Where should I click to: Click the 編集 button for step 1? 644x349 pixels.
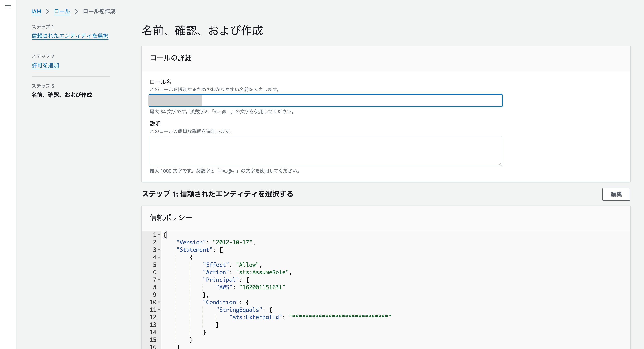[616, 194]
